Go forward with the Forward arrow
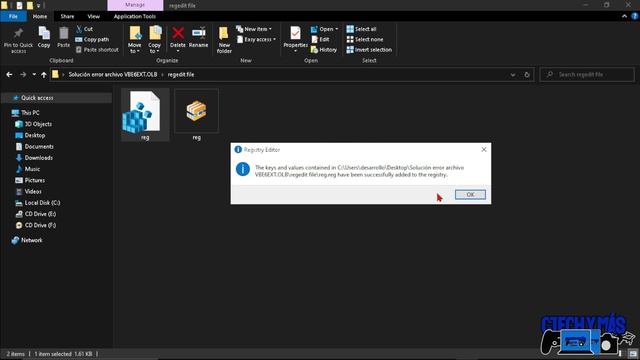The image size is (640, 360). pos(23,75)
